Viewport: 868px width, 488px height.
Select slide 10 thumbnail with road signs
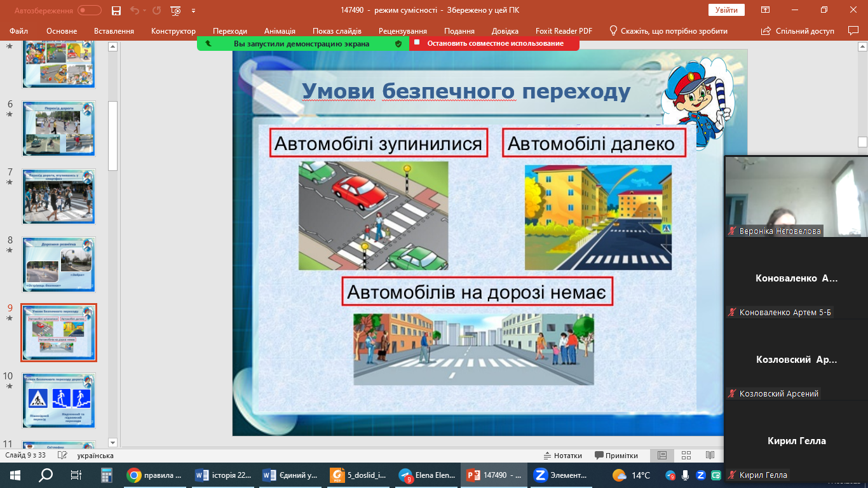pos(59,399)
